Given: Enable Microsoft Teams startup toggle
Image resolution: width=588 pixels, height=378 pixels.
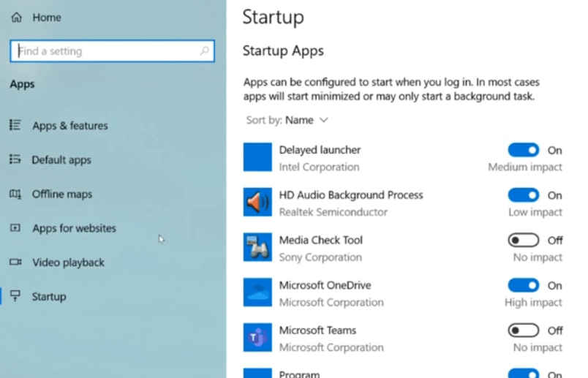Looking at the screenshot, I should tap(524, 330).
